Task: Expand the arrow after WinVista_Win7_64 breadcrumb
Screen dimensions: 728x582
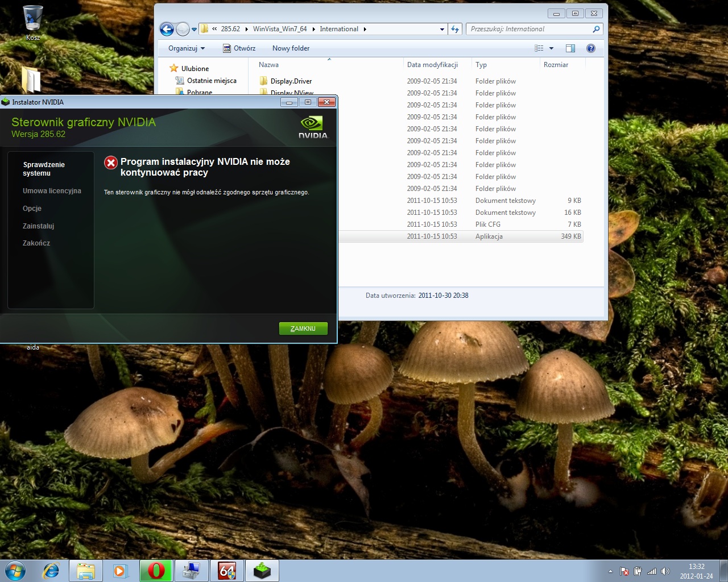Action: pyautogui.click(x=313, y=29)
